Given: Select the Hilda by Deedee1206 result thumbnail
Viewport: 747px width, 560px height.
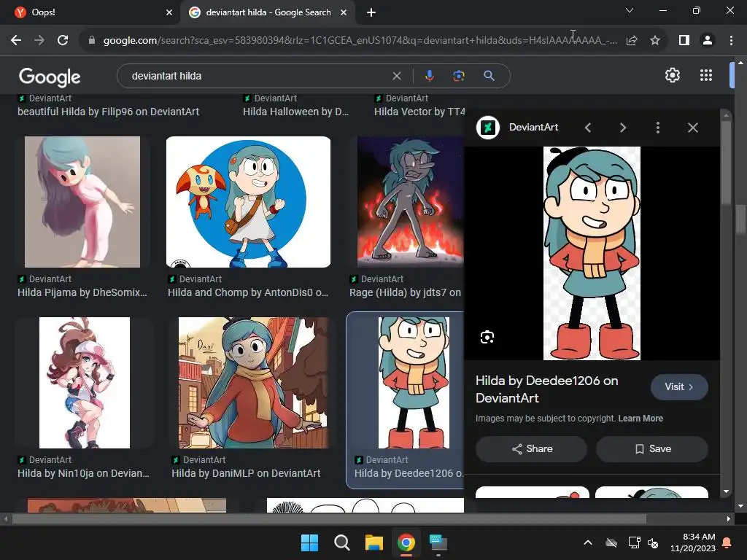Looking at the screenshot, I should 414,383.
